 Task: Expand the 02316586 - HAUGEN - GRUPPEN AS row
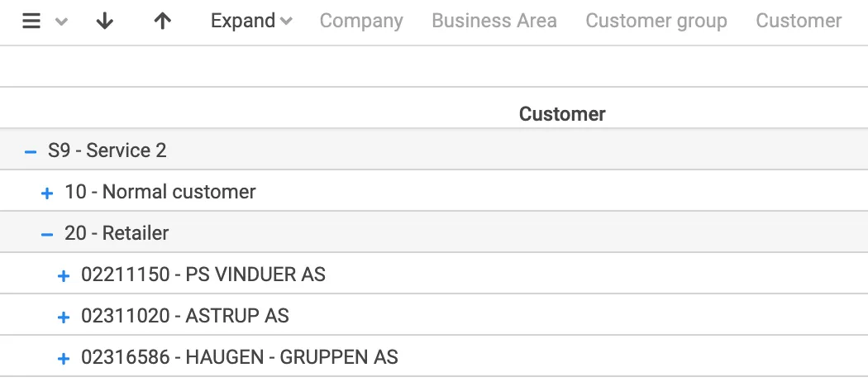tap(64, 358)
